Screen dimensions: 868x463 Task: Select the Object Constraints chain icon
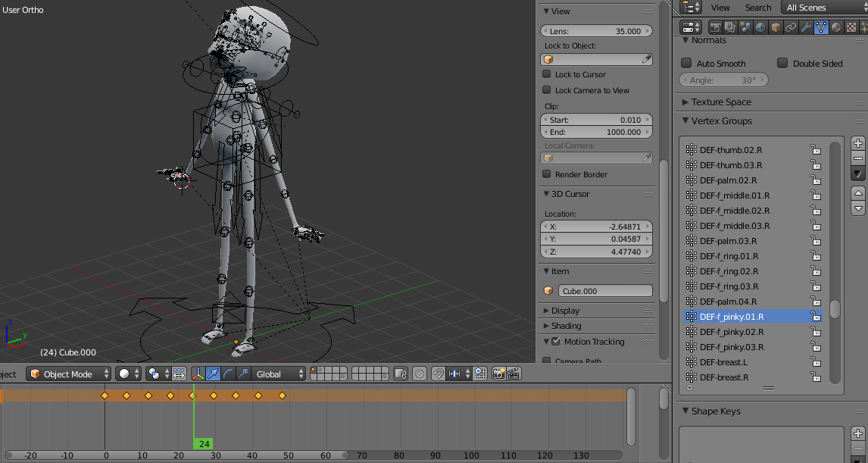pos(791,27)
